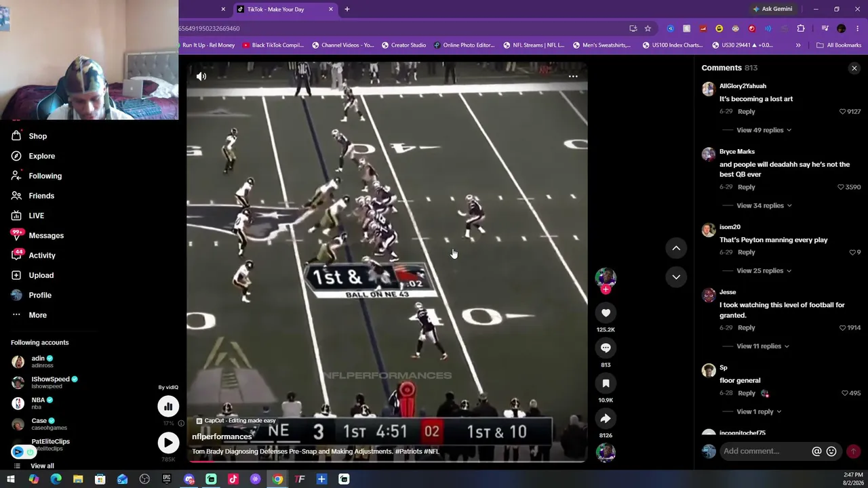The height and width of the screenshot is (488, 868).
Task: Like isom20's Peyton Manning comment
Action: click(852, 252)
